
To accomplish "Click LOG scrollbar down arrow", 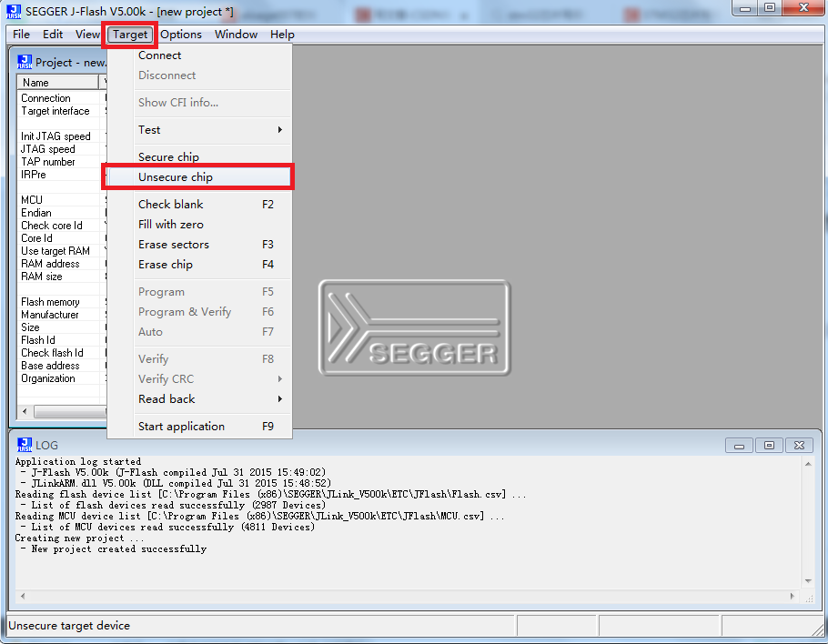I will 808,581.
